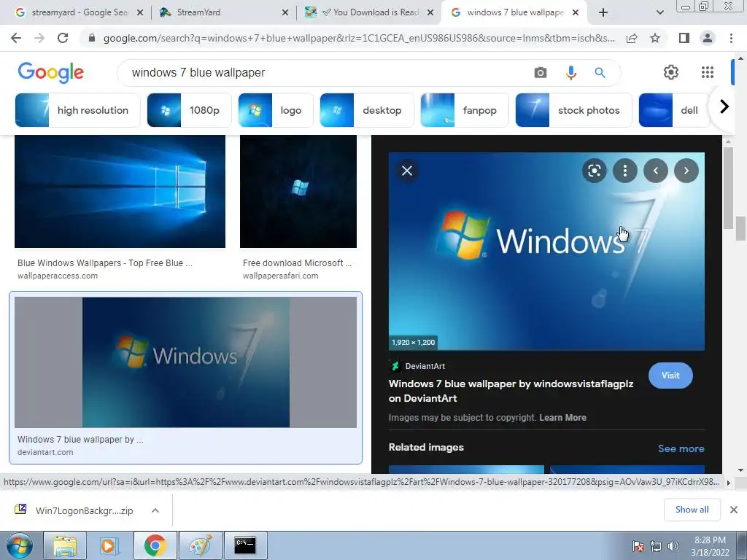Image resolution: width=747 pixels, height=560 pixels.
Task: Filter by 1080p chip
Action: pyautogui.click(x=189, y=110)
